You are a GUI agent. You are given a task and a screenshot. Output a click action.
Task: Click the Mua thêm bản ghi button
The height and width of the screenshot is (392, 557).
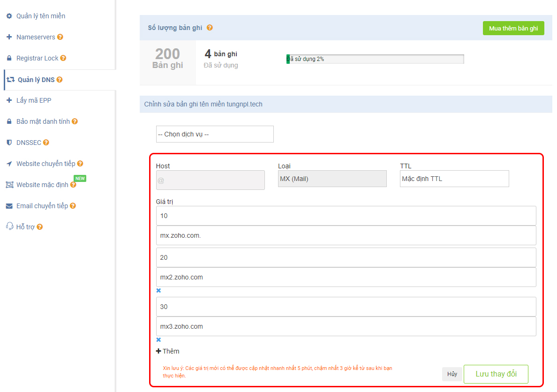point(513,28)
